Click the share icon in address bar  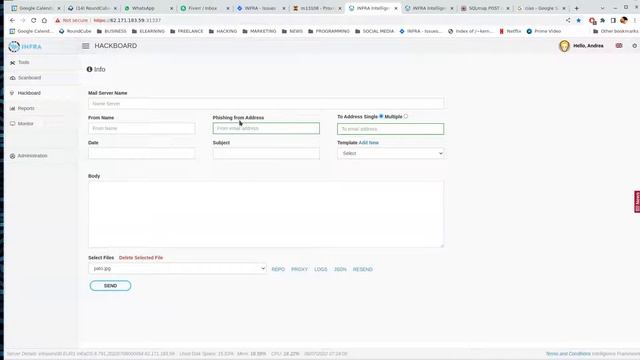click(x=568, y=20)
